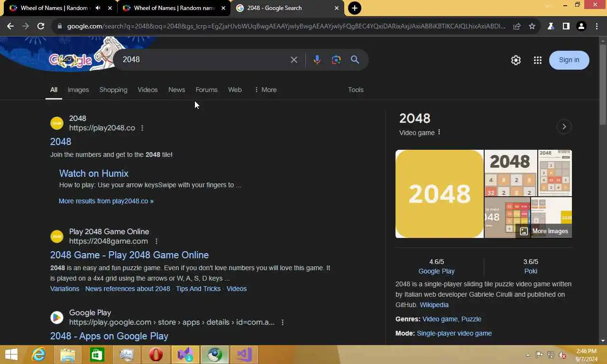Open the large yellow 2048 thumbnail
The image size is (607, 364).
click(440, 194)
